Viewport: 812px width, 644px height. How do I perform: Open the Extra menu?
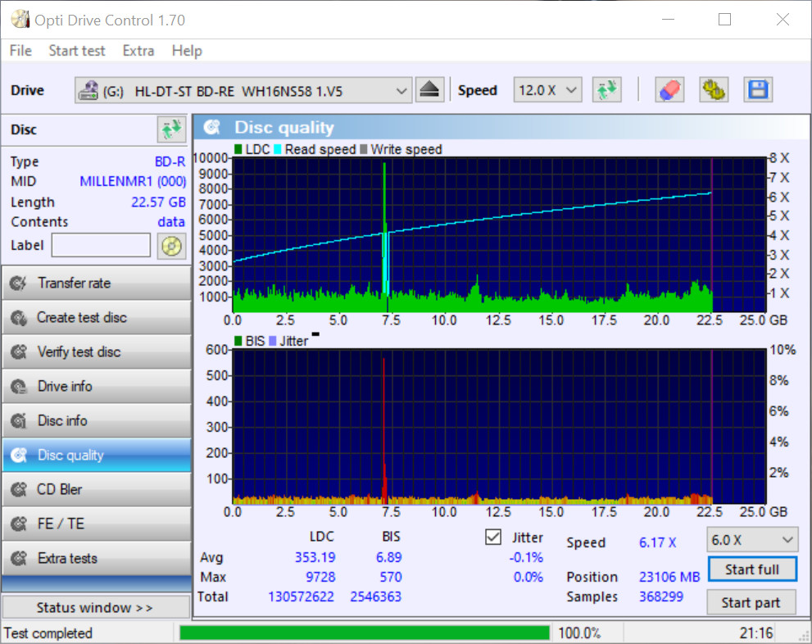(x=138, y=51)
